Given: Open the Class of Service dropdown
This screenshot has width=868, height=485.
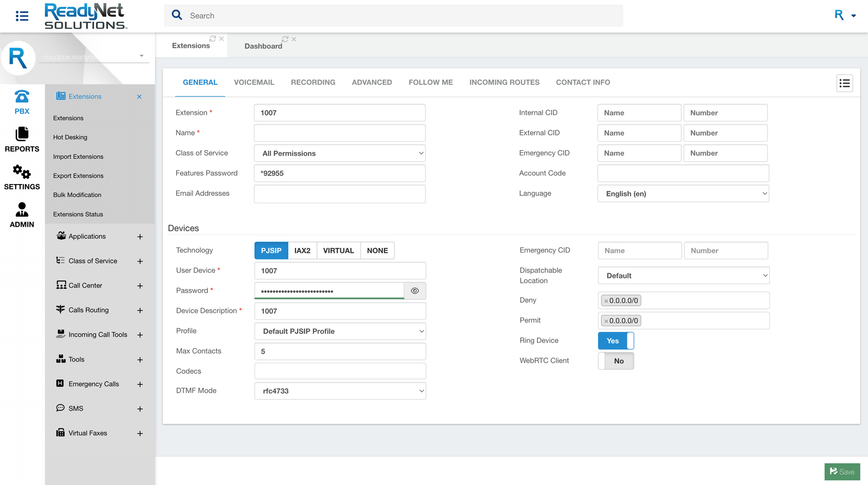Looking at the screenshot, I should (340, 153).
